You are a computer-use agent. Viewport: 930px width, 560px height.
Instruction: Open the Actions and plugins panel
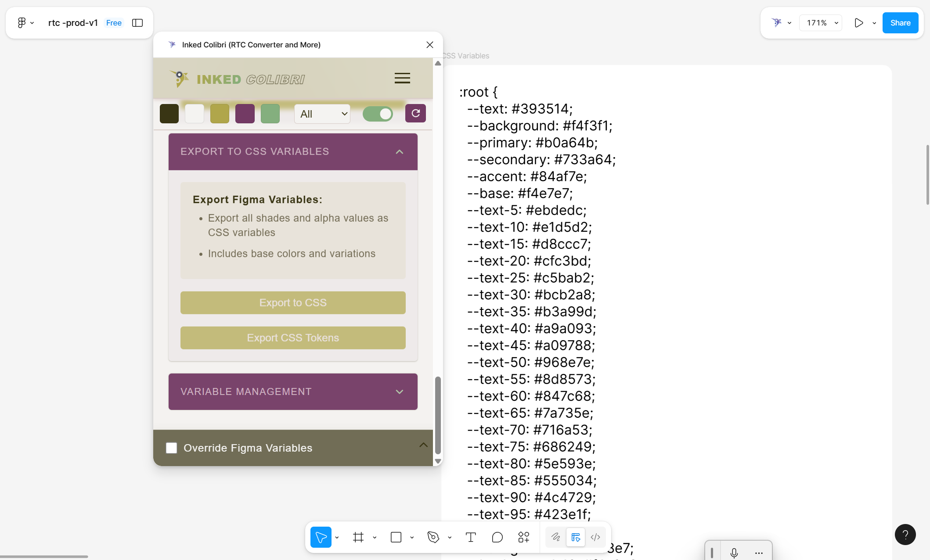coord(523,537)
